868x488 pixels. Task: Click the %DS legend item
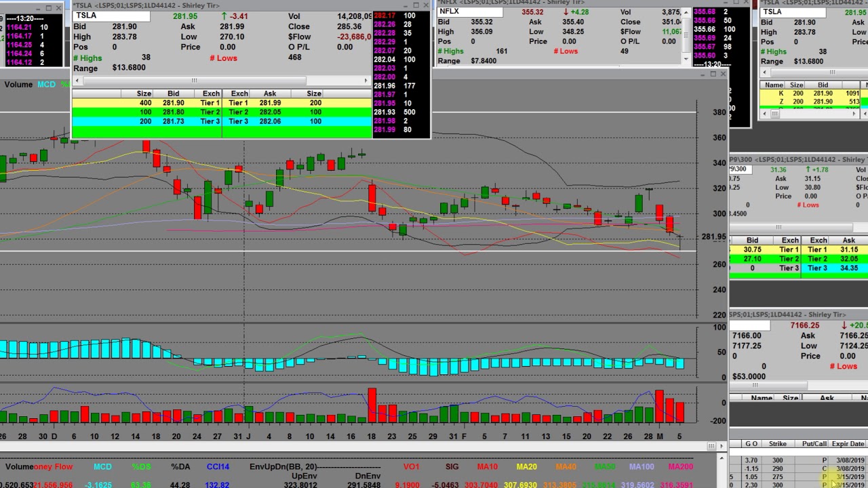coord(141,466)
